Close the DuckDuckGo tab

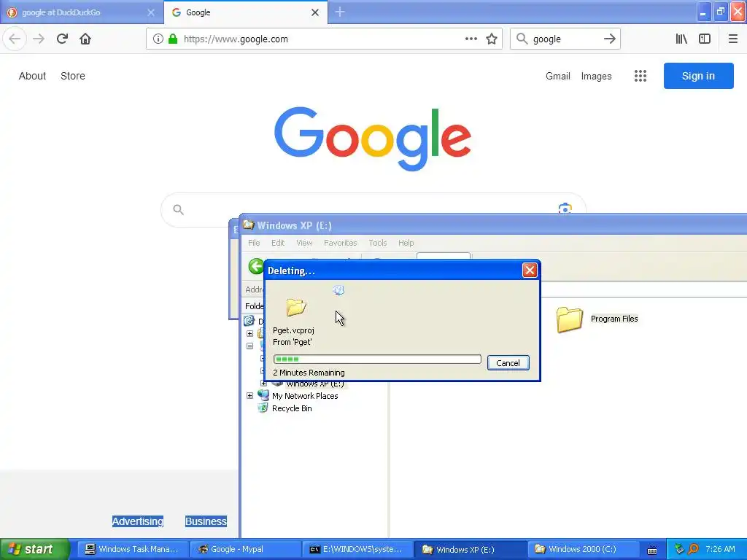point(151,12)
